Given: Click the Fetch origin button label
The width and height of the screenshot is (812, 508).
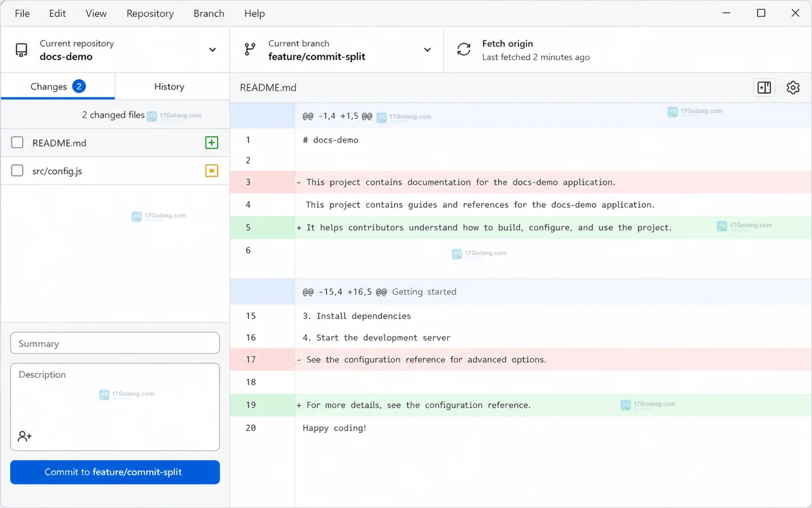Looking at the screenshot, I should pyautogui.click(x=507, y=43).
